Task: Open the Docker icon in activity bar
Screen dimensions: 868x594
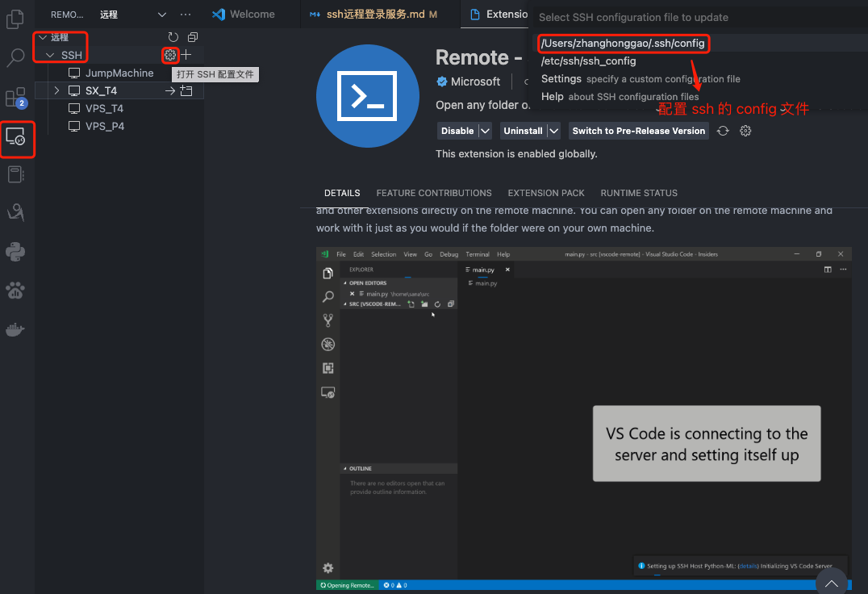Action: click(16, 328)
